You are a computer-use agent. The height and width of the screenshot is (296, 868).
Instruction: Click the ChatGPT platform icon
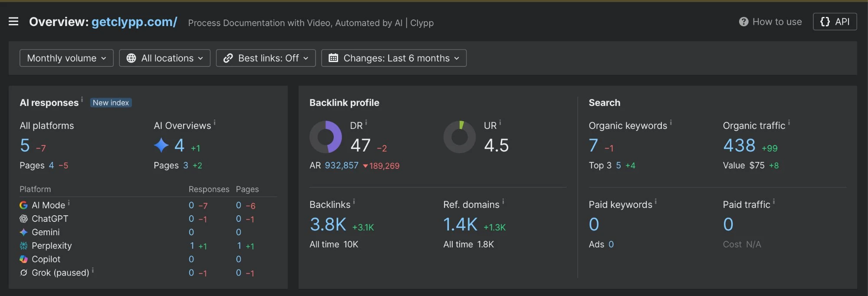(23, 219)
